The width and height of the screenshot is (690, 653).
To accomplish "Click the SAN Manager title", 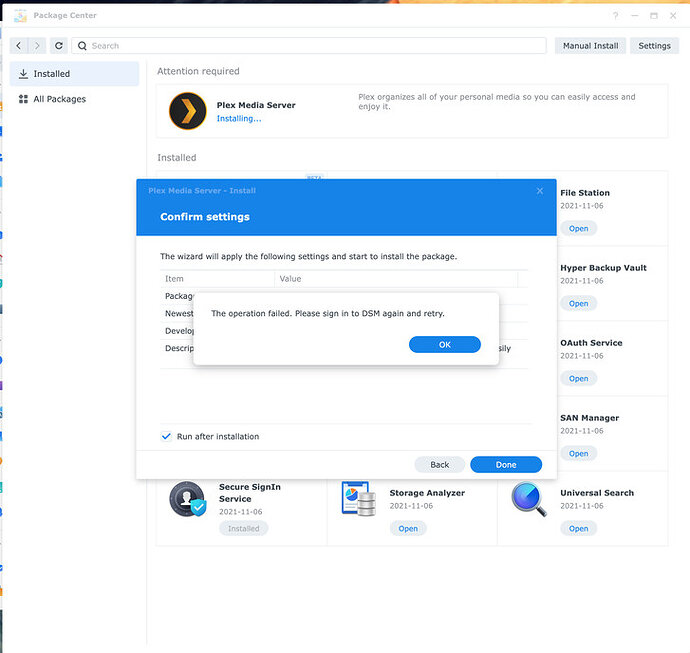I will pos(589,418).
